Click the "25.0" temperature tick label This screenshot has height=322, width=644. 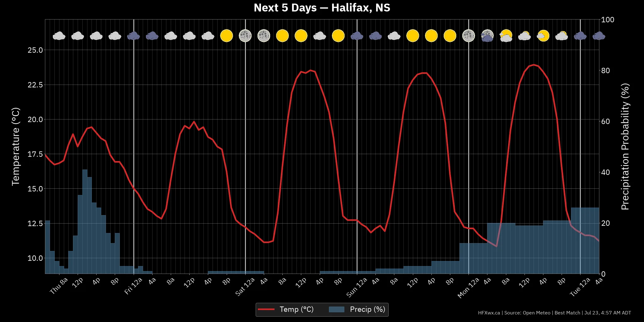[35, 50]
